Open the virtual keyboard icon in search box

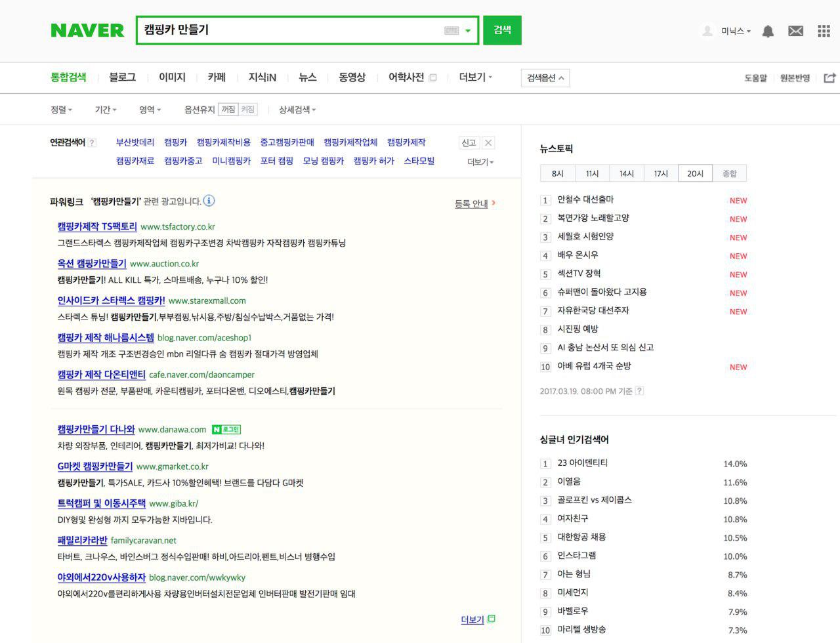click(x=451, y=30)
